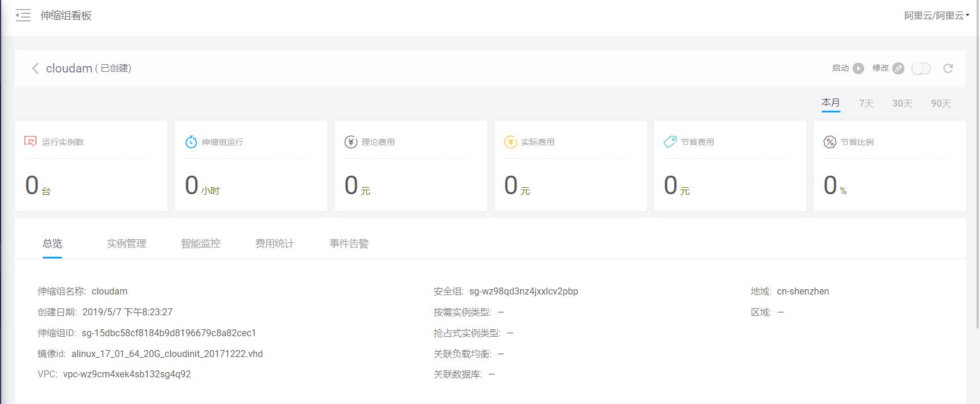The width and height of the screenshot is (980, 404).
Task: Select the 费用统计 tab
Action: (275, 243)
